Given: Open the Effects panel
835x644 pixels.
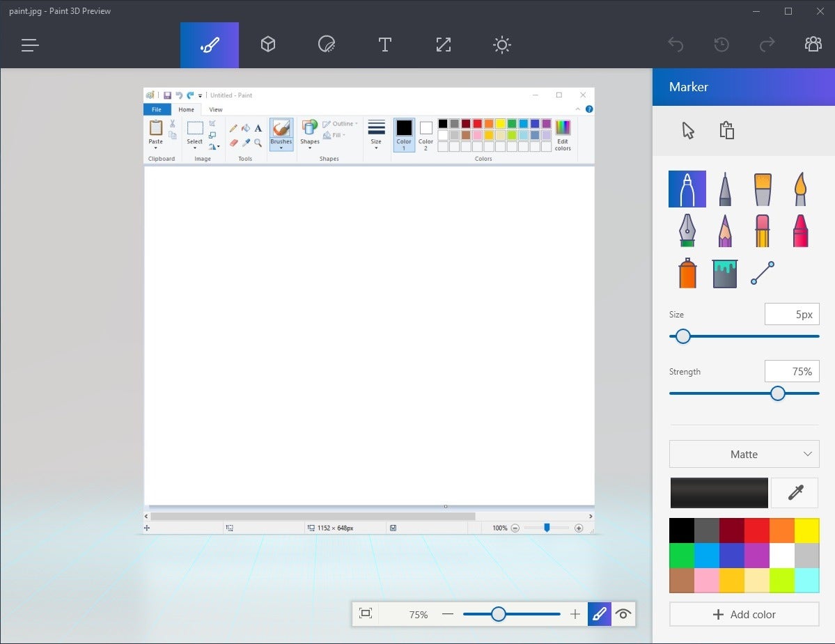Looking at the screenshot, I should point(501,45).
